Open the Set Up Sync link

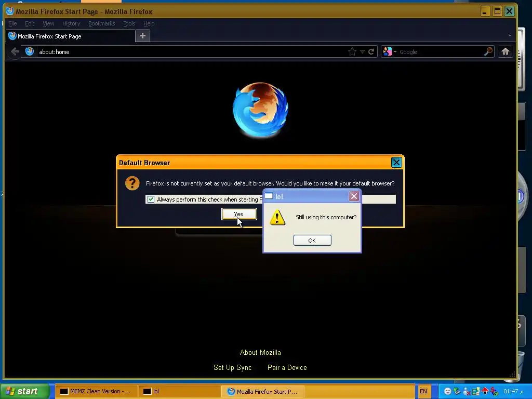coord(232,367)
